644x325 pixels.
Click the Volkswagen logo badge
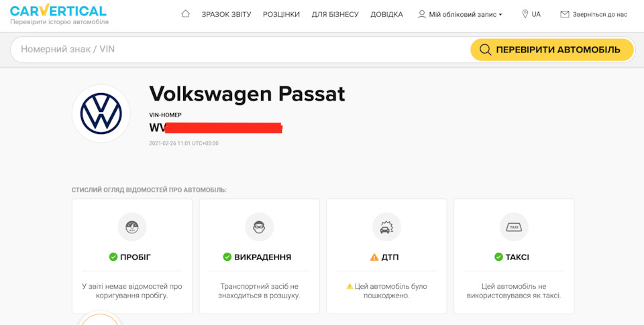[101, 114]
